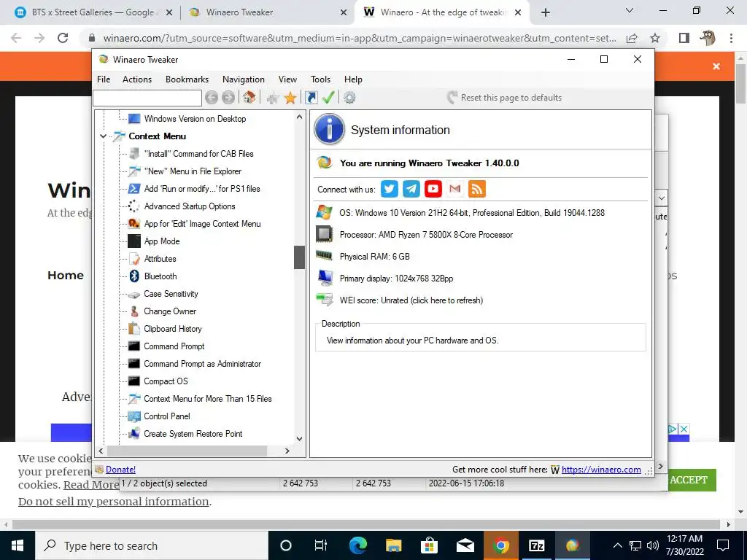
Task: Select Case Sensitivity tree item
Action: pyautogui.click(x=171, y=294)
